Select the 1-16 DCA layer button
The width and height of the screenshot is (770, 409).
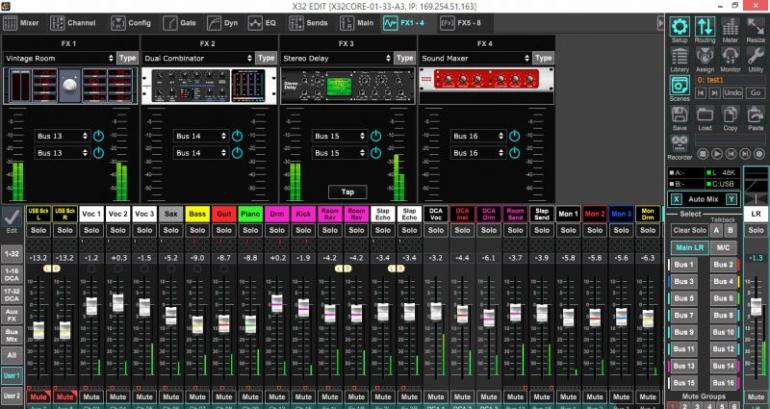(x=11, y=275)
